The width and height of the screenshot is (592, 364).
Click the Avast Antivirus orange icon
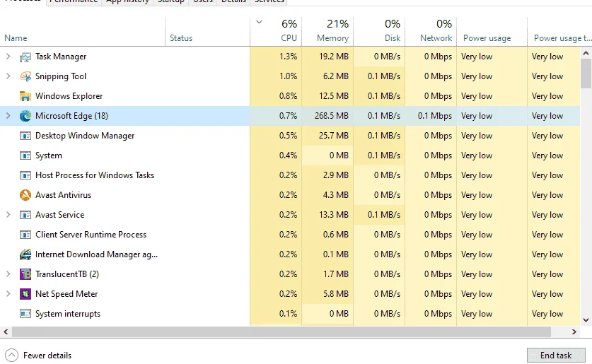pyautogui.click(x=25, y=195)
